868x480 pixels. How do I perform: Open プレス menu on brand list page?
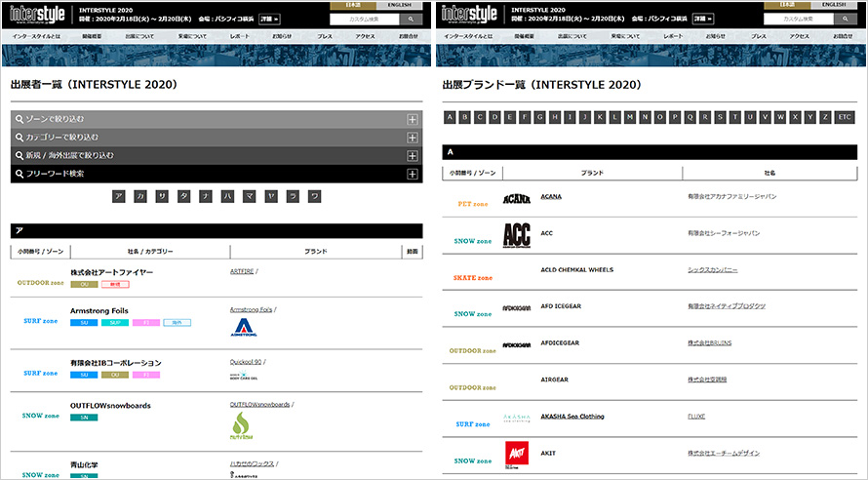click(759, 36)
